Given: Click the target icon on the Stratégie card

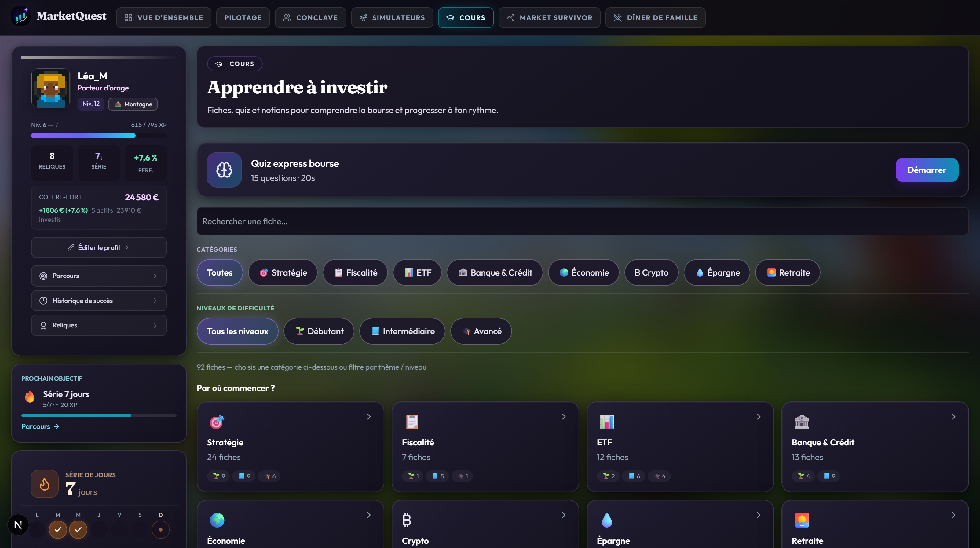Looking at the screenshot, I should [217, 422].
